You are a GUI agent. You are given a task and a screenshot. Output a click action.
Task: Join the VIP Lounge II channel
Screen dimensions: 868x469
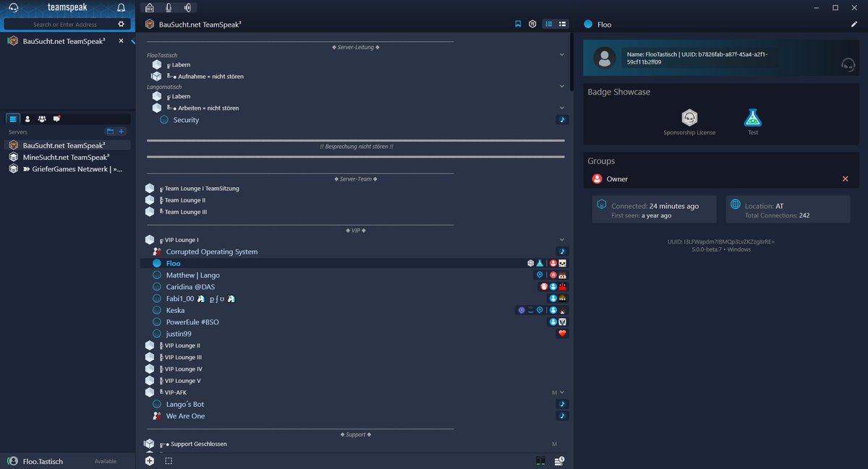click(182, 345)
